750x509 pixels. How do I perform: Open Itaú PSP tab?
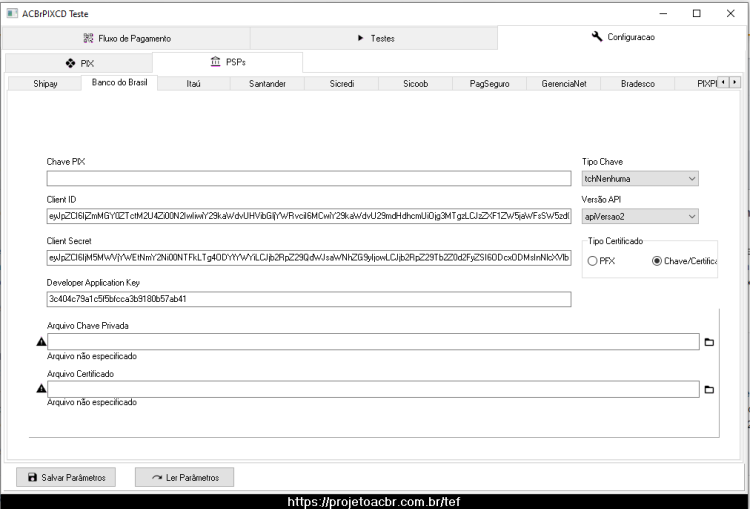point(194,84)
